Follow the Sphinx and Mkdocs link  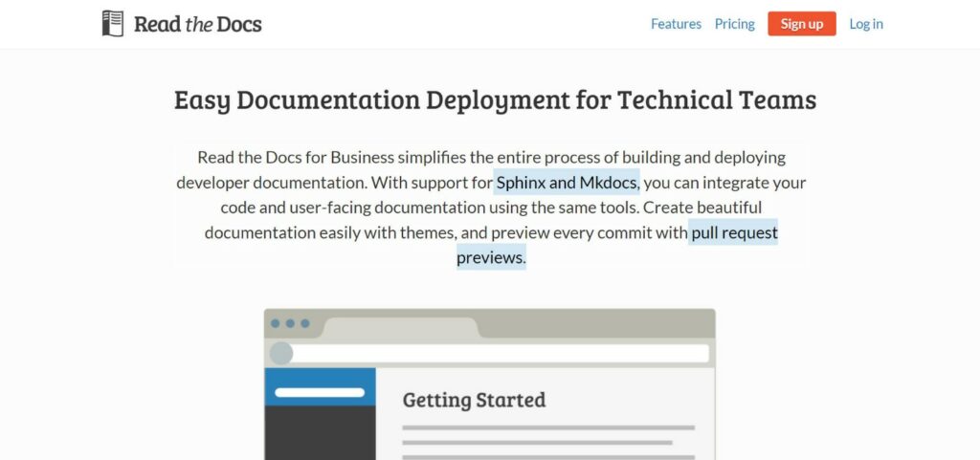click(567, 183)
